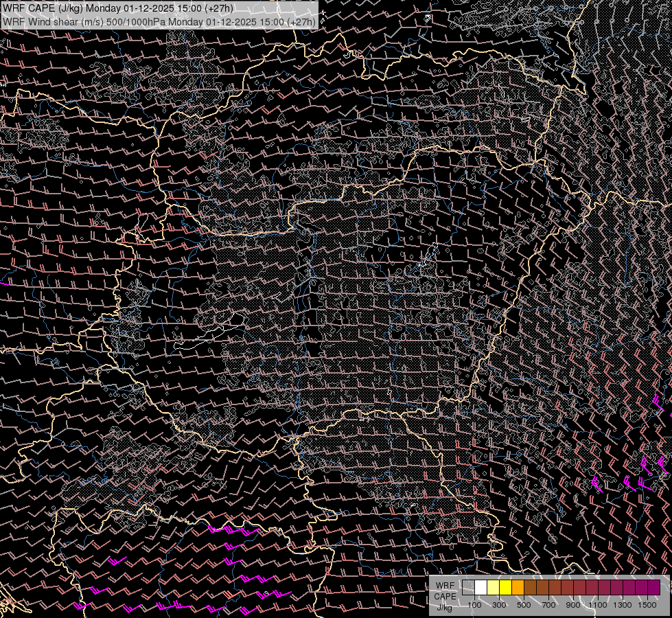This screenshot has width=672, height=618.
Task: Click the J/kg unit label in the legend
Action: (445, 607)
